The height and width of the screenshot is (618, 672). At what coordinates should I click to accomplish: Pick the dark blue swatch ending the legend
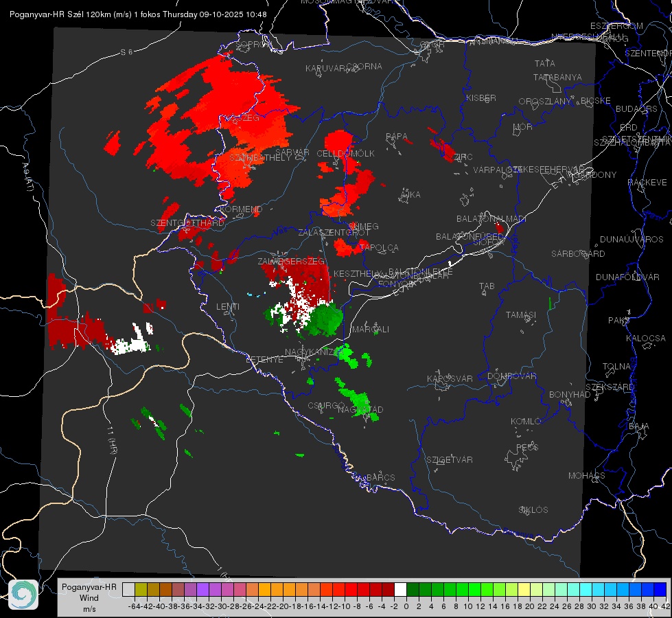tap(660, 590)
